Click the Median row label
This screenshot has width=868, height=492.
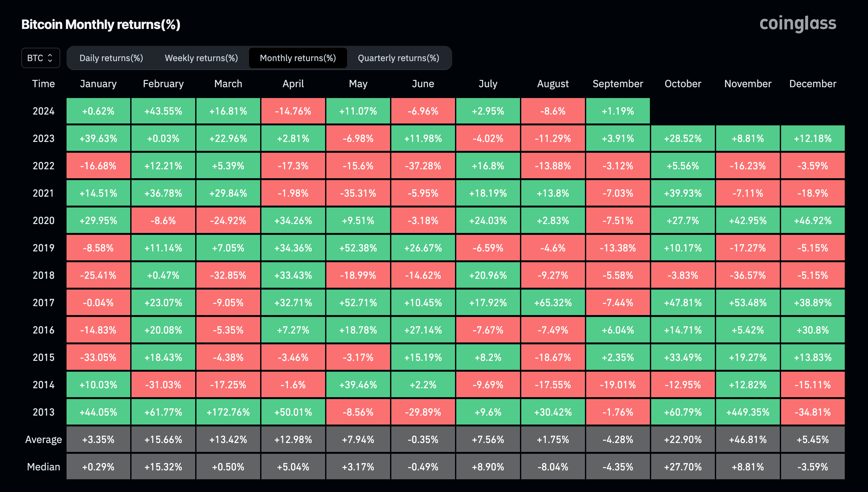point(43,466)
